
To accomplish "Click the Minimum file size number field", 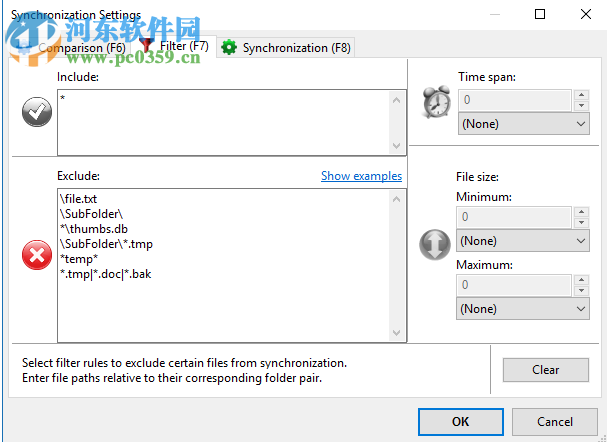I will [x=514, y=217].
